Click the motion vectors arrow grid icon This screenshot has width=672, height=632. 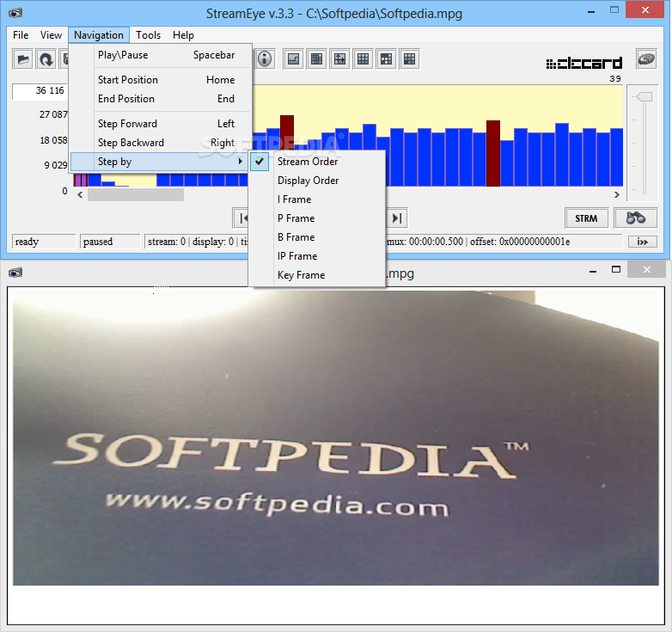tap(339, 59)
